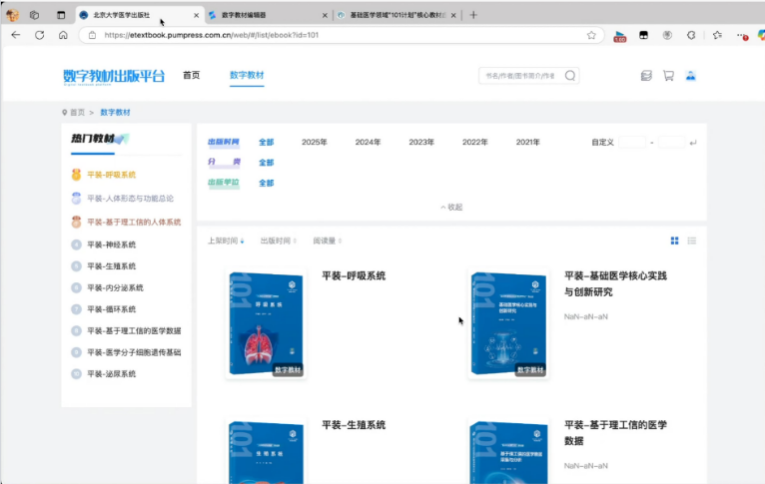Open the workspaces icon

coord(34,15)
